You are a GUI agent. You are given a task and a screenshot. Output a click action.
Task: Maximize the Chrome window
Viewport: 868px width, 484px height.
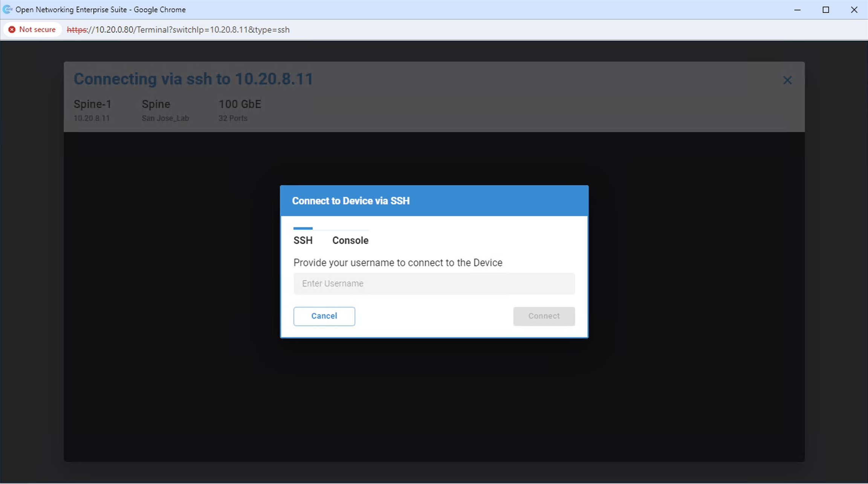[x=825, y=10]
